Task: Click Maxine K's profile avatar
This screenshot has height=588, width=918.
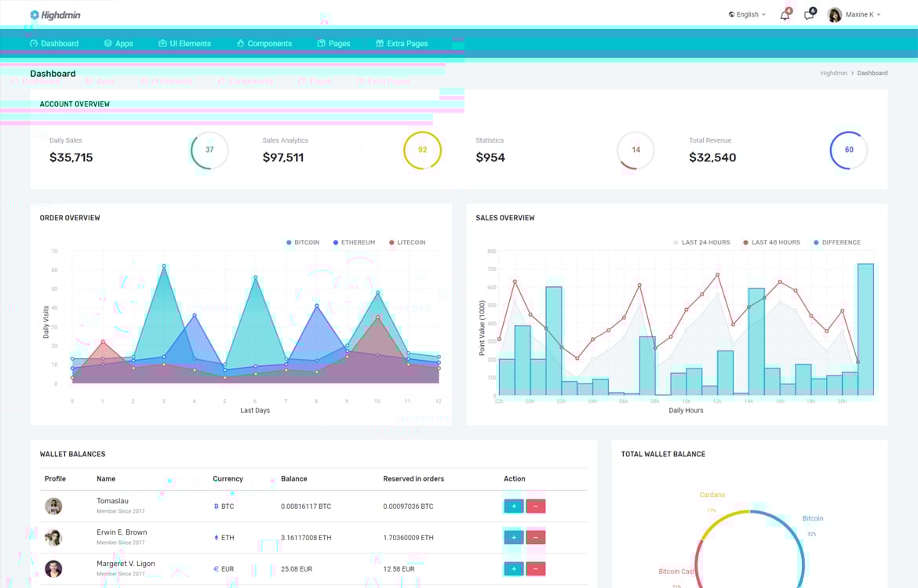Action: point(834,15)
